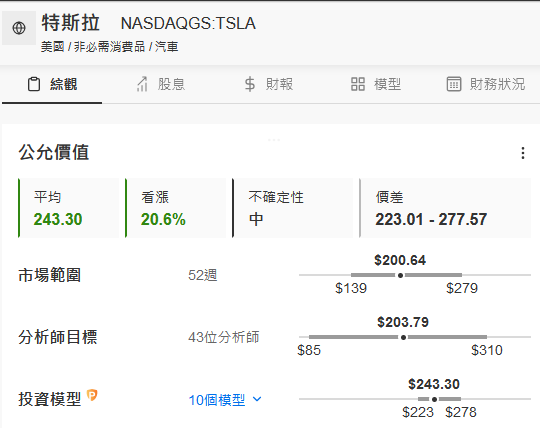Click the 財務狀況 calendar icon
The height and width of the screenshot is (428, 540).
pos(454,84)
